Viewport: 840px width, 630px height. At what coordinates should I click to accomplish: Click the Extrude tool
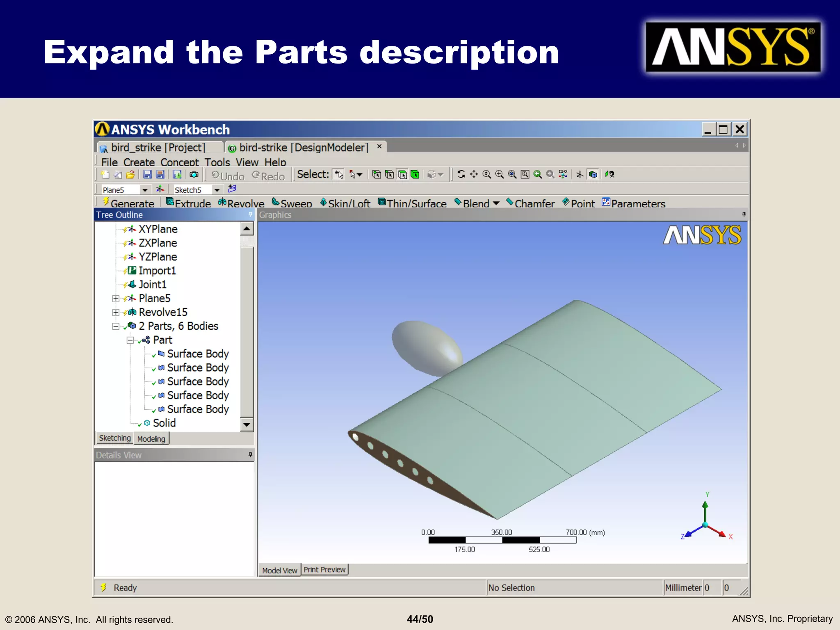tap(188, 203)
